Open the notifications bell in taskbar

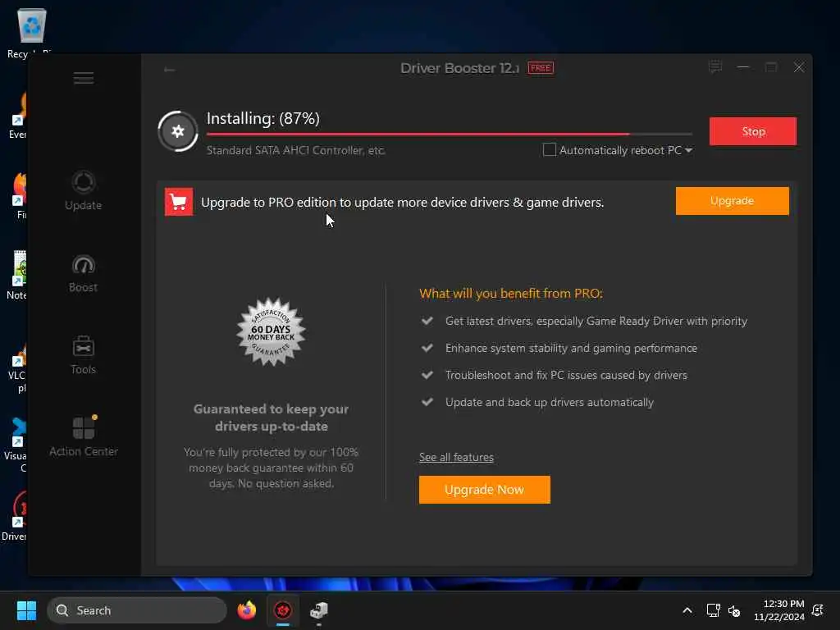[x=818, y=610]
